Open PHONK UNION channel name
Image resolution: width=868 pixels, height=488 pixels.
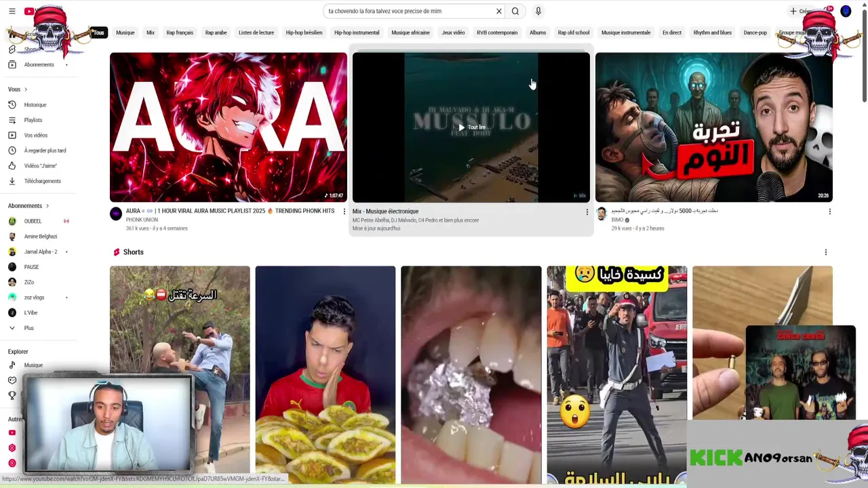(x=142, y=220)
